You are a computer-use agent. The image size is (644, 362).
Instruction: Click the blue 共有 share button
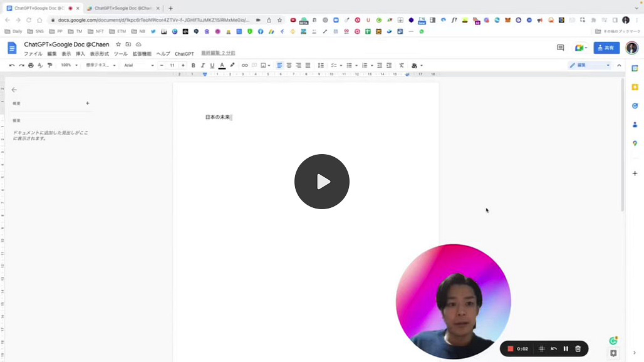pyautogui.click(x=606, y=48)
